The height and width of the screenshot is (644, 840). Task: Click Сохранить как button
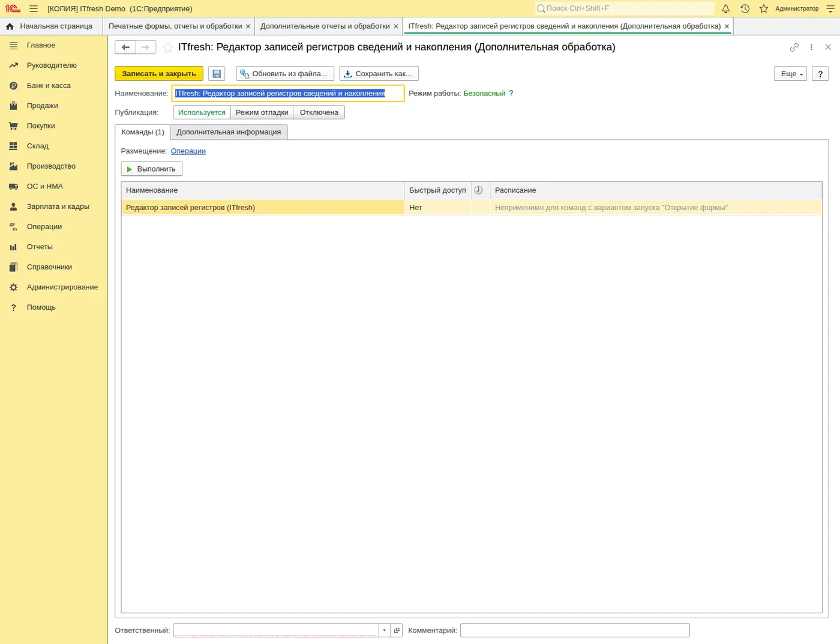click(379, 74)
